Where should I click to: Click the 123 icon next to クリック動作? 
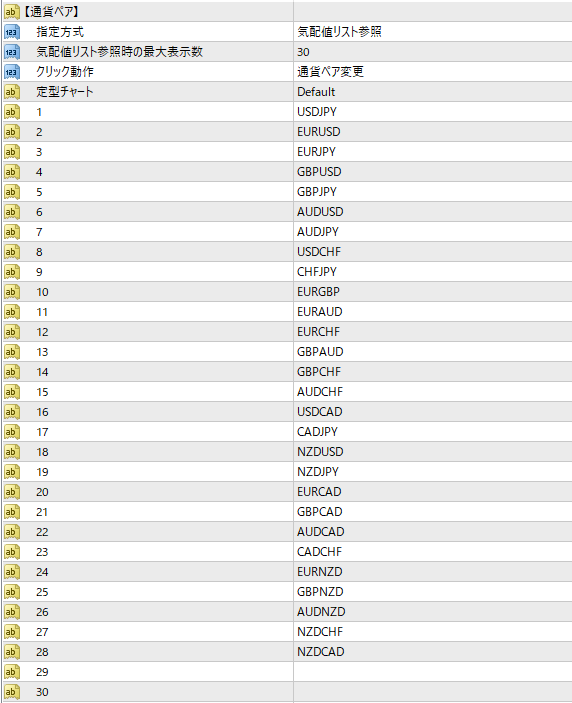[x=12, y=72]
